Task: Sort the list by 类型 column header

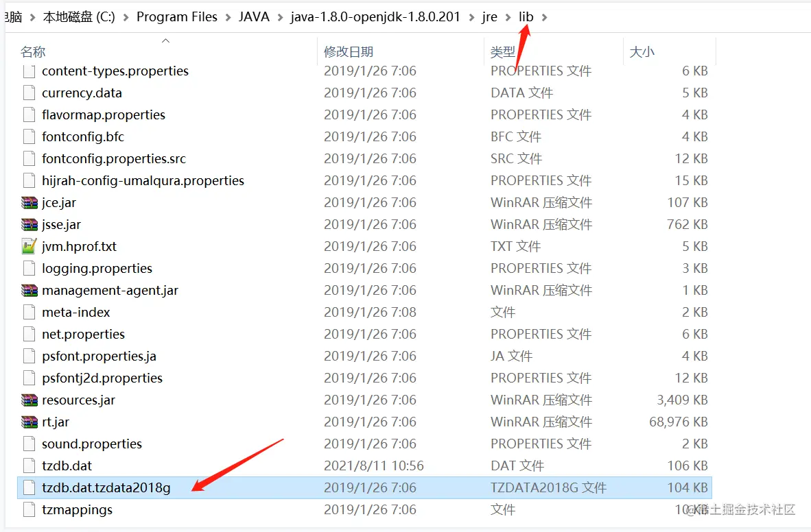Action: 503,51
